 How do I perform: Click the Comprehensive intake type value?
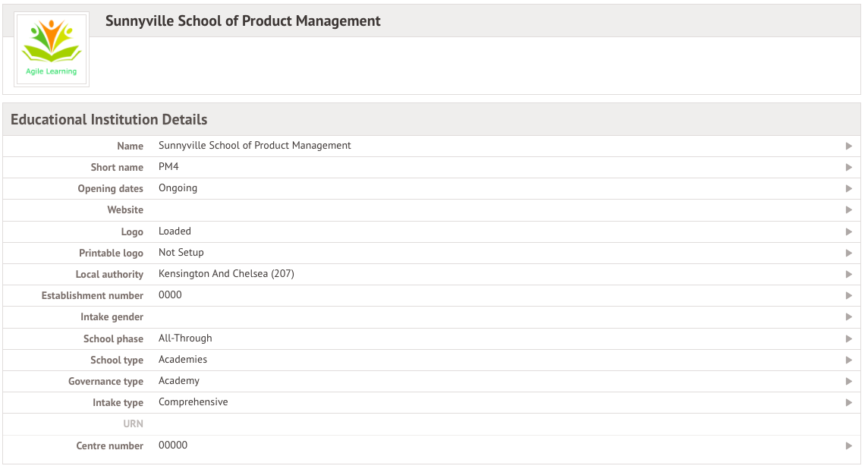tap(193, 402)
